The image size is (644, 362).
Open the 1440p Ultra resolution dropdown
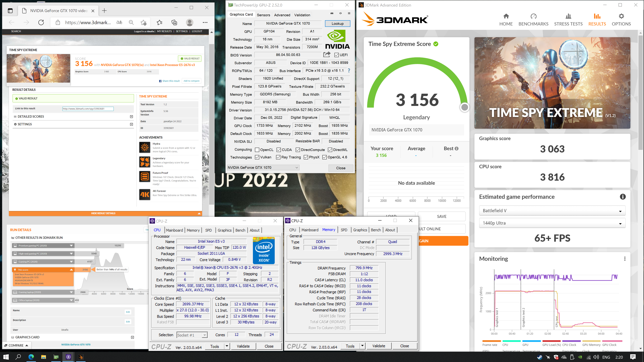pos(552,223)
